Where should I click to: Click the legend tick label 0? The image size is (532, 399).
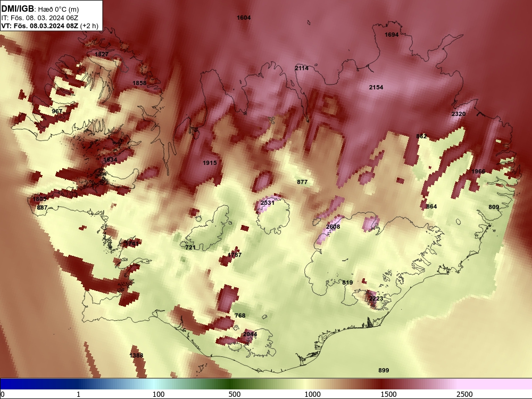tap(3, 394)
